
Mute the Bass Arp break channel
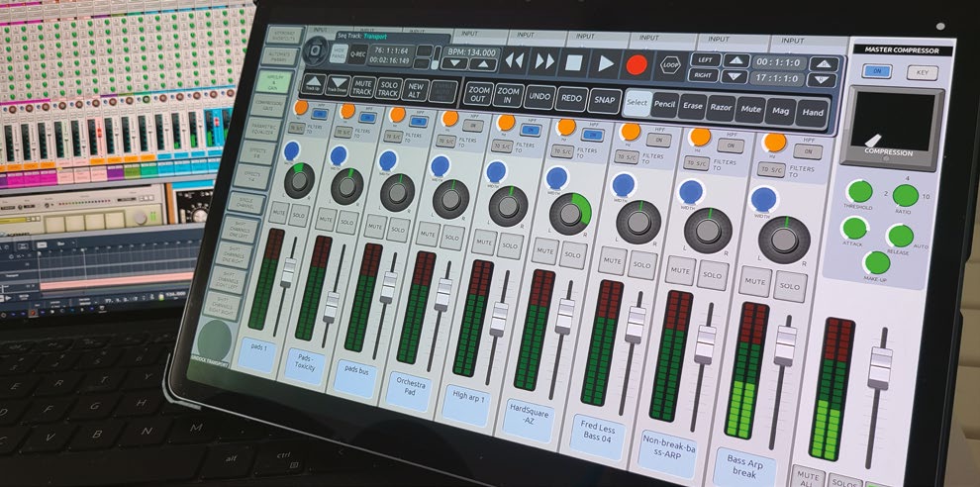click(755, 281)
